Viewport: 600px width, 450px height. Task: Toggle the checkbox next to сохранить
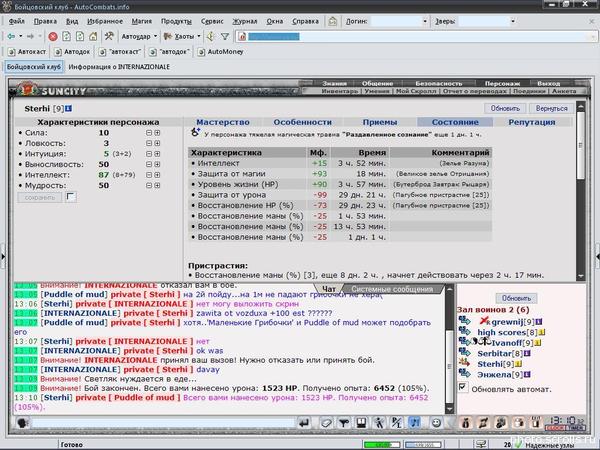pyautogui.click(x=71, y=197)
